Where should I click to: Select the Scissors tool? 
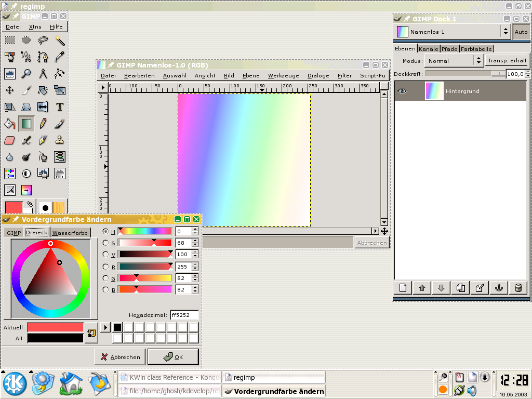pos(26,57)
